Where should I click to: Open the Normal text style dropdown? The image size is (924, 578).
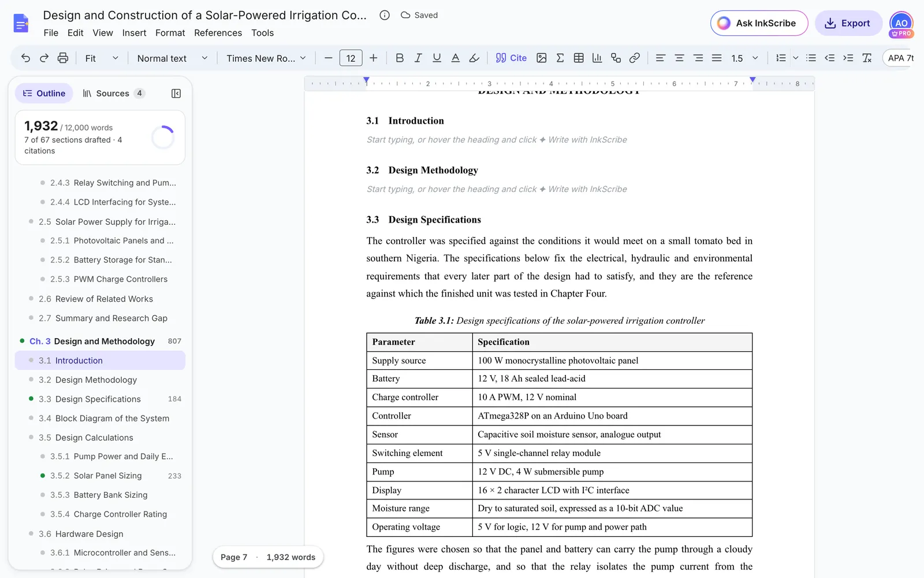coord(172,58)
